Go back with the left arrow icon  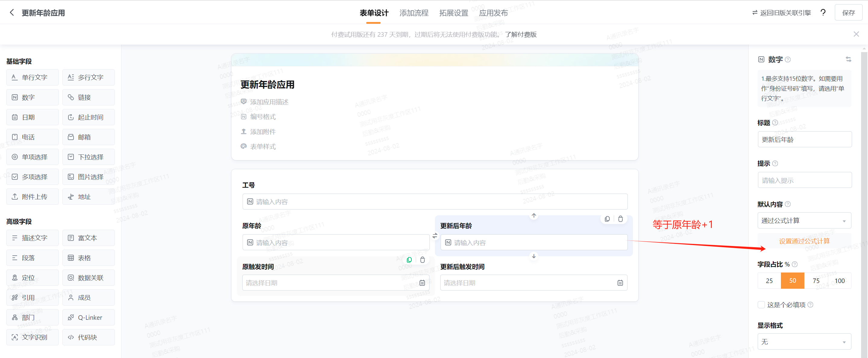(12, 13)
